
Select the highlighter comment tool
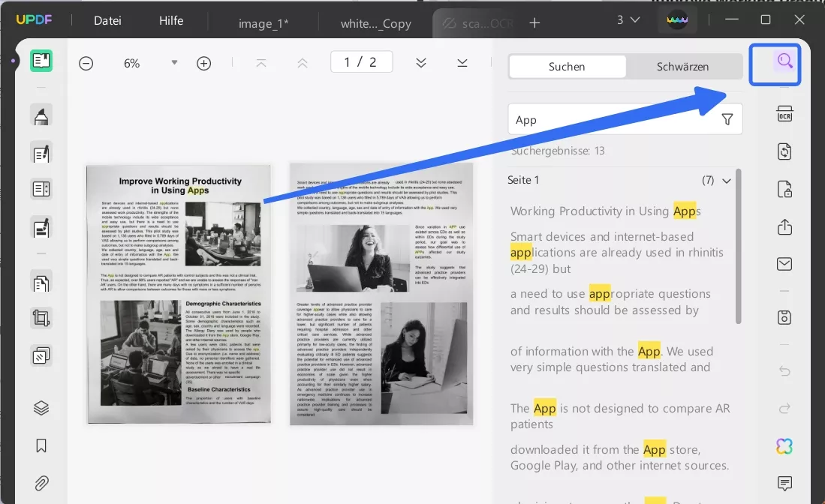41,116
